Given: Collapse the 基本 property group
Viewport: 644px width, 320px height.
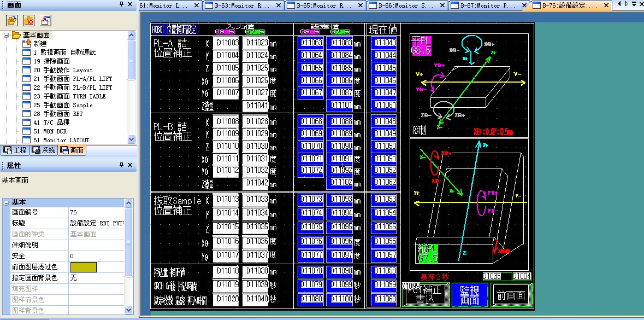Looking at the screenshot, I should (x=6, y=202).
